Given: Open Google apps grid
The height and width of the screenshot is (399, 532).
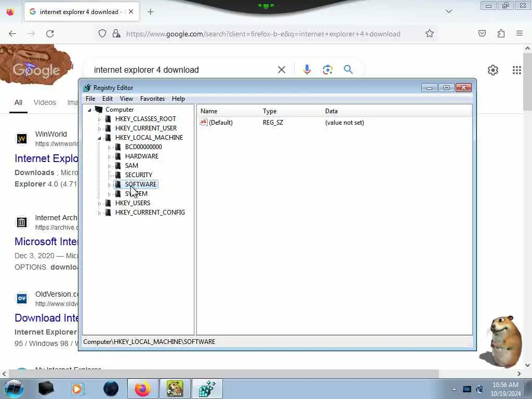Looking at the screenshot, I should click(517, 70).
